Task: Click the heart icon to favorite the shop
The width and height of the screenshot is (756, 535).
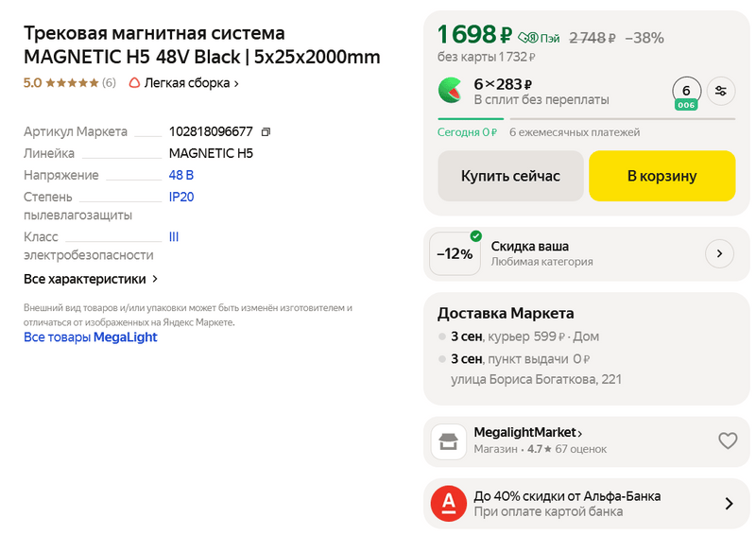Action: pyautogui.click(x=727, y=440)
